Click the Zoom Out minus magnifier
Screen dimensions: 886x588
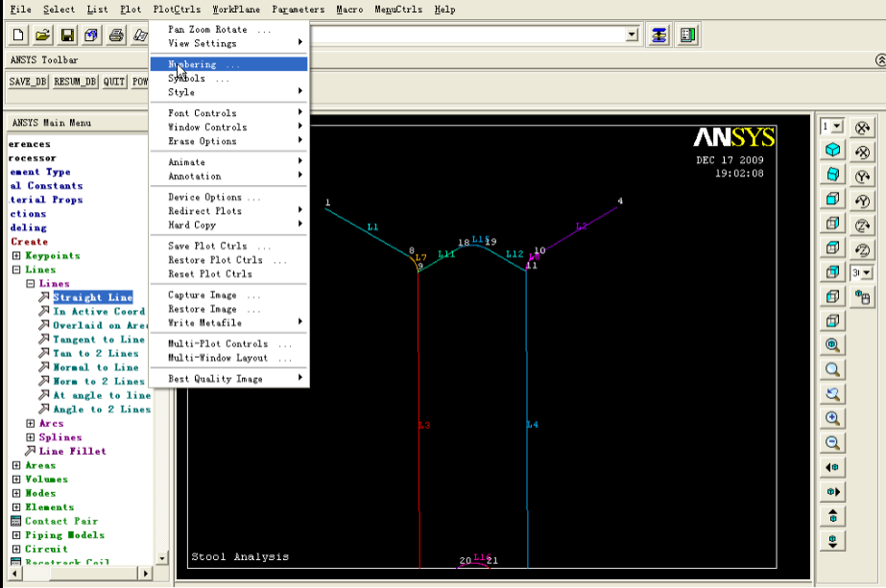pos(832,442)
